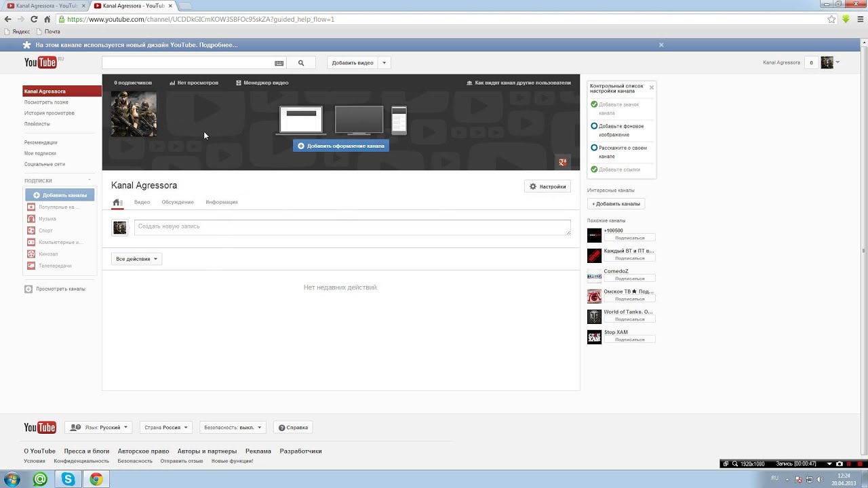Click the World of Tanks channel thumbnail
This screenshot has height=488, width=868.
click(x=594, y=317)
